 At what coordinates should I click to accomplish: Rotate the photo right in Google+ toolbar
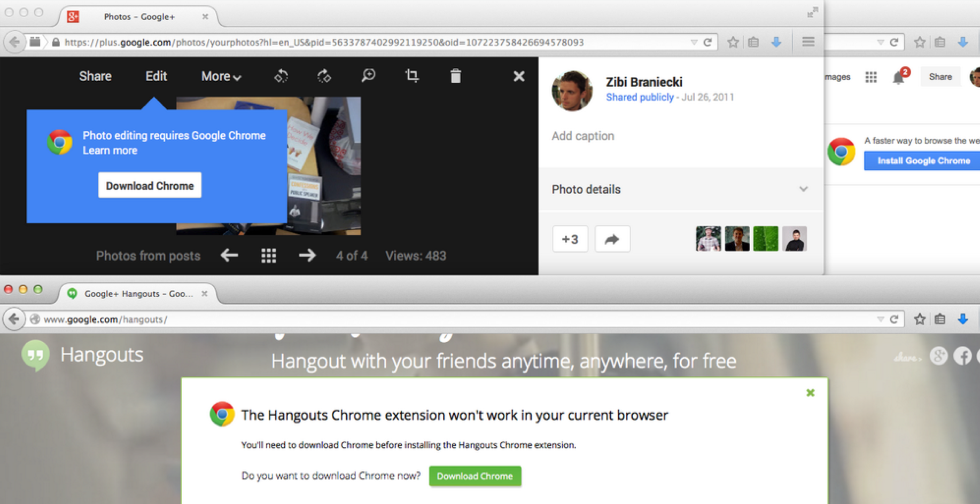[324, 76]
